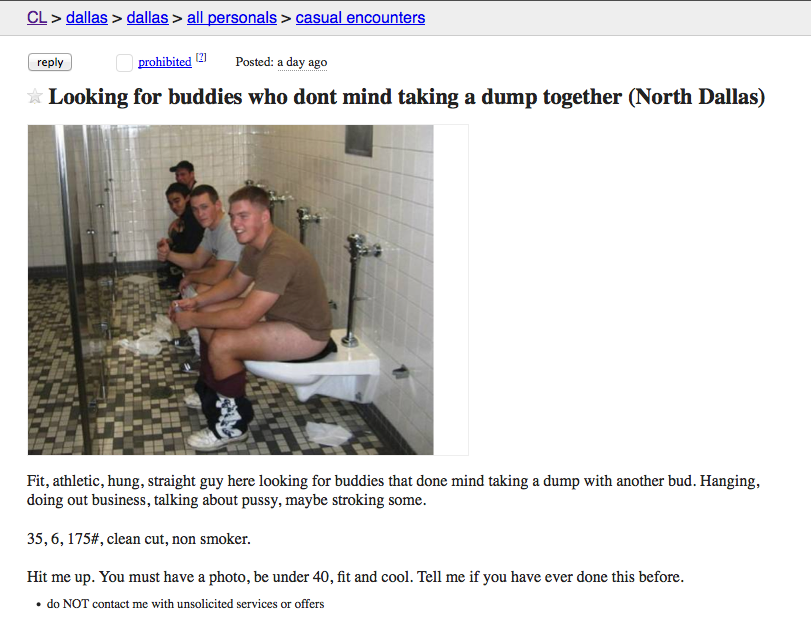Open the [?] flagging help link

click(201, 57)
